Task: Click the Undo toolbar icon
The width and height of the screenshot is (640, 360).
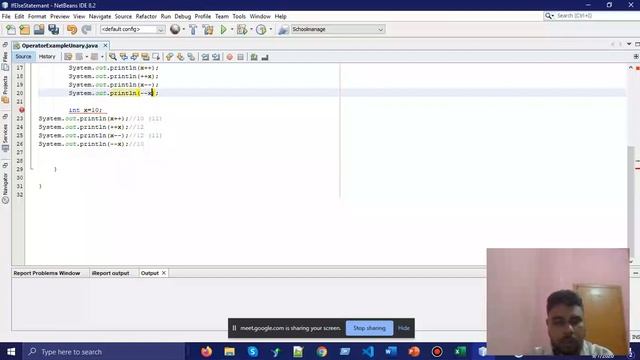Action: pos(72,29)
